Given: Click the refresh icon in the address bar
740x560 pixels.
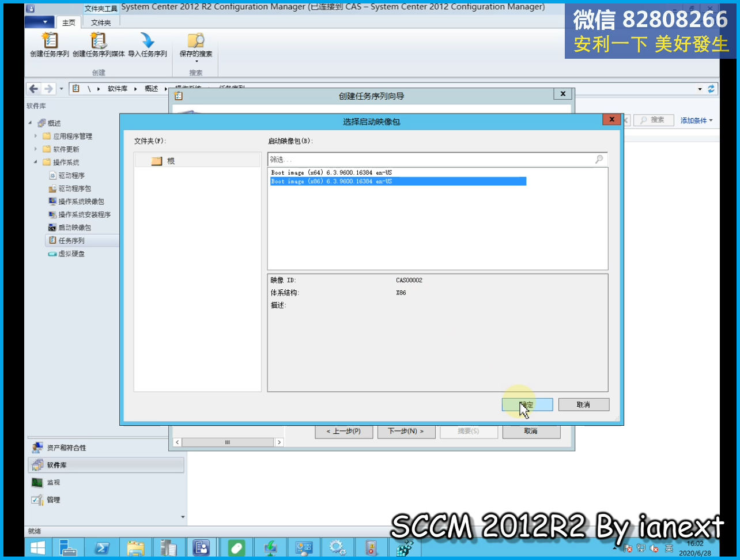Looking at the screenshot, I should point(711,89).
